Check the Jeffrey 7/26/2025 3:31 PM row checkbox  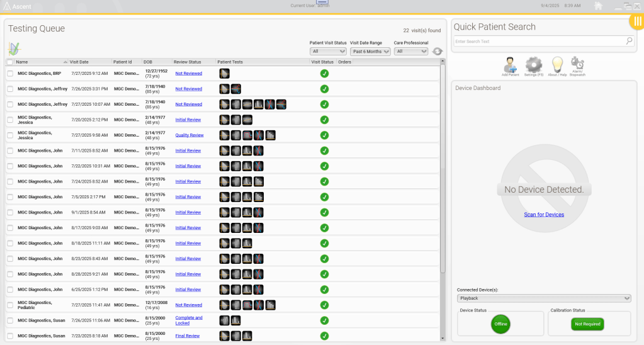pyautogui.click(x=10, y=89)
